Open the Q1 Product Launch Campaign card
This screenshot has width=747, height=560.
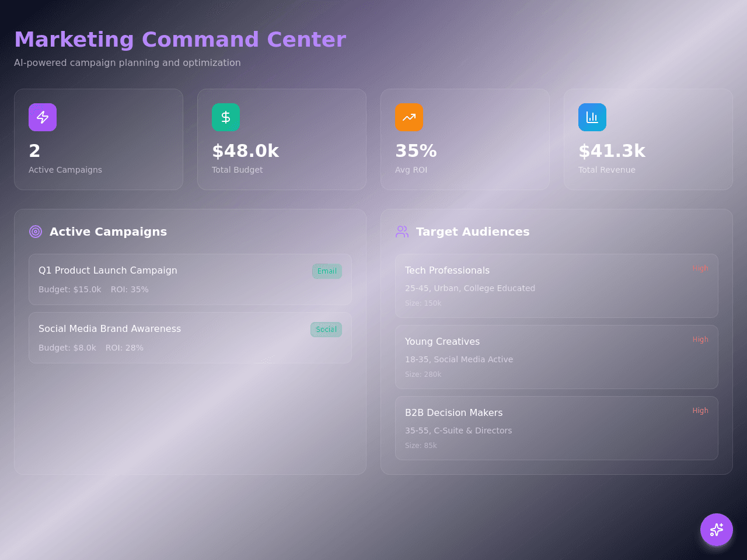pos(190,279)
